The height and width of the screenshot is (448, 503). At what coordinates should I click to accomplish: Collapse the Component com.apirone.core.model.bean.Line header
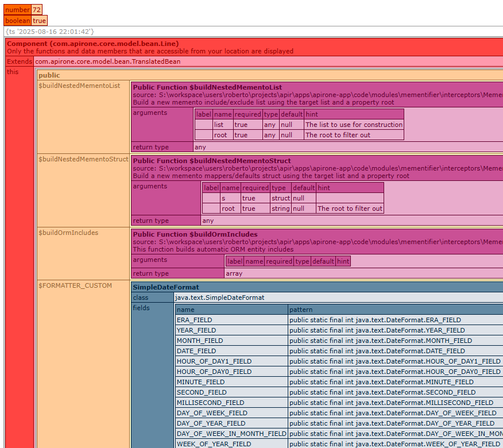tap(92, 44)
